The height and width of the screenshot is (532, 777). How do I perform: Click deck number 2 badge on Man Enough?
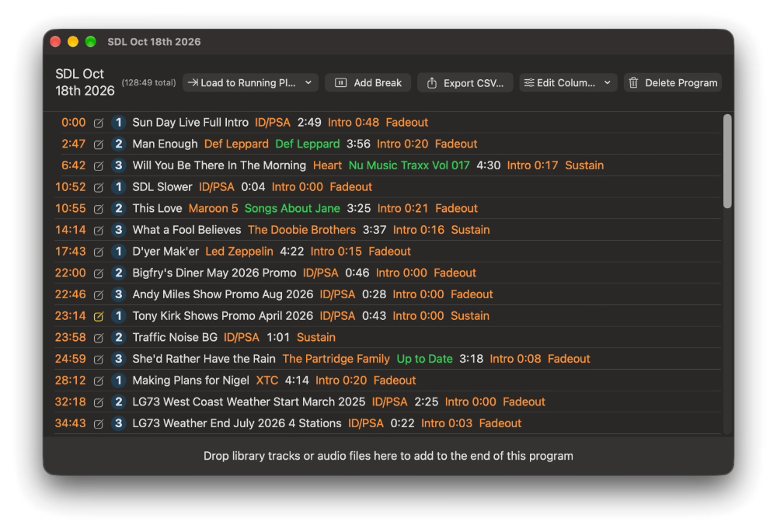118,144
